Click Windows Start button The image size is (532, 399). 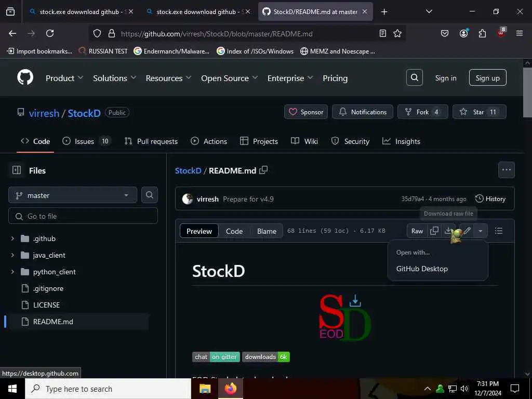(x=12, y=389)
